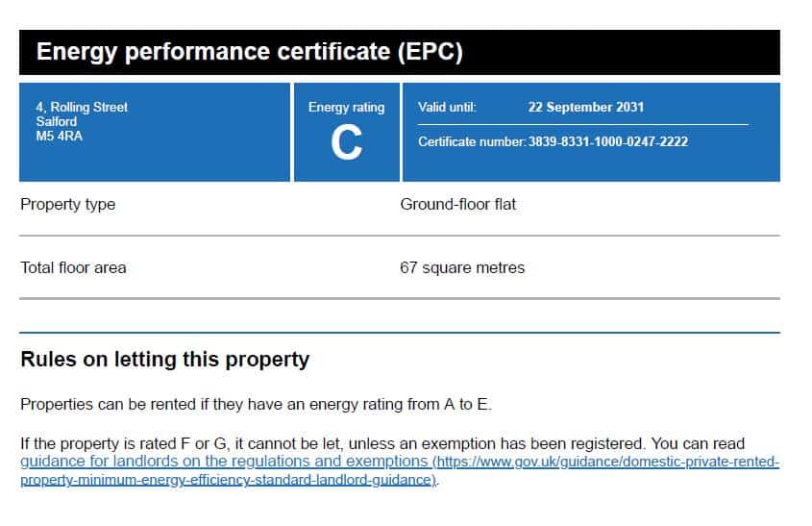Click the Certificate number label
Viewport: 812px width, 526px height.
point(472,142)
